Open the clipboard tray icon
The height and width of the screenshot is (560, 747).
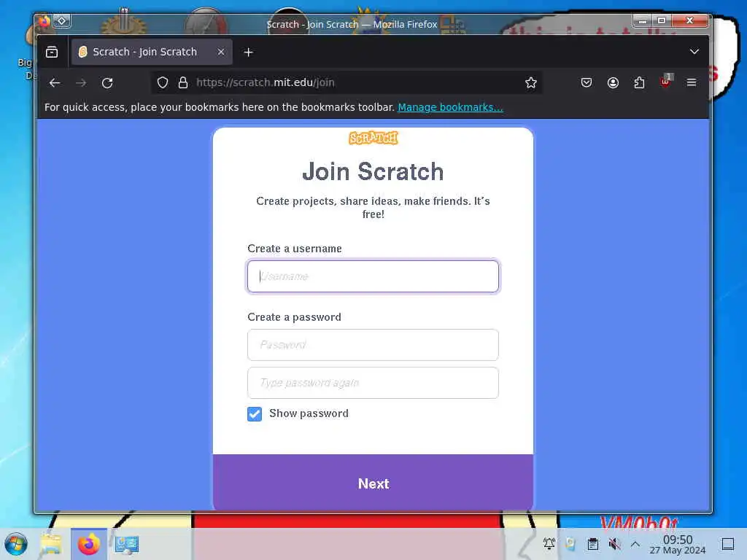coord(592,543)
